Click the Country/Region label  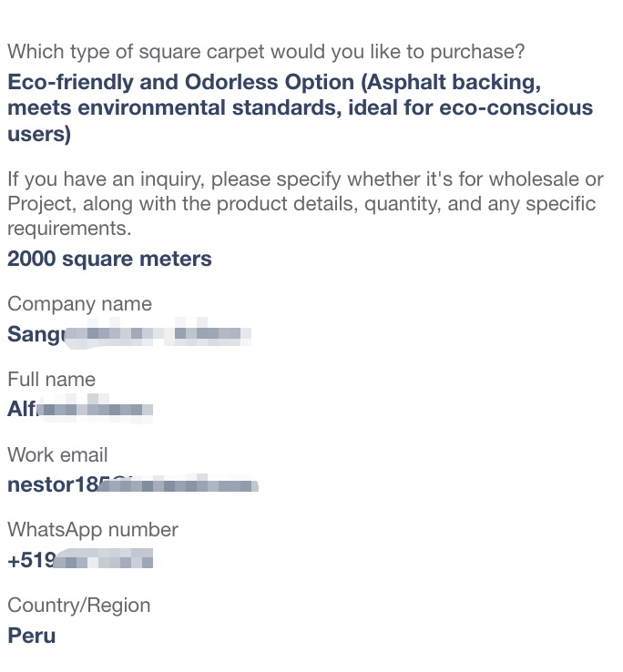coord(79,606)
